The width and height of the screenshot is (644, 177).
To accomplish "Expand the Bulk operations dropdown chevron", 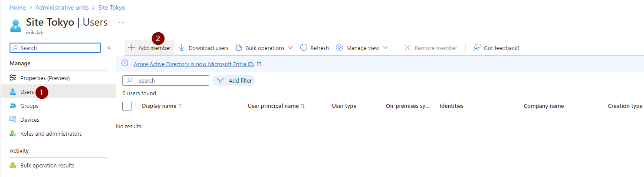I will [291, 48].
